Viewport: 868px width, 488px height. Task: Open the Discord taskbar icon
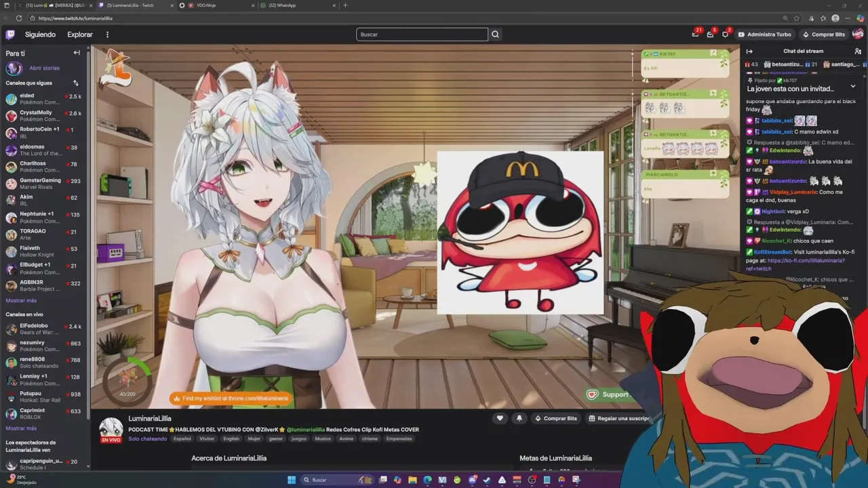[x=472, y=480]
